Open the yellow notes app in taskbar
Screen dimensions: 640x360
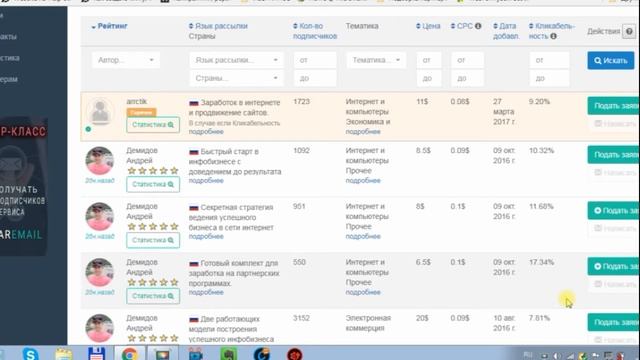[x=63, y=354]
